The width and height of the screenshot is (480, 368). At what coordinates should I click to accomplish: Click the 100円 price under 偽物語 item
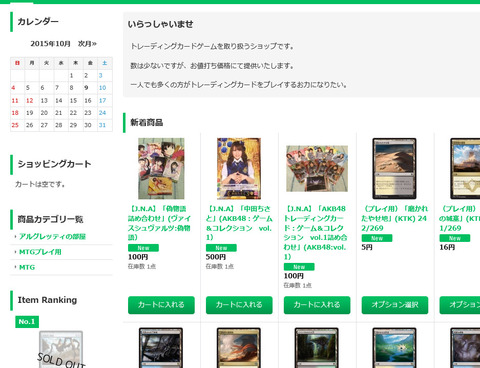[138, 257]
